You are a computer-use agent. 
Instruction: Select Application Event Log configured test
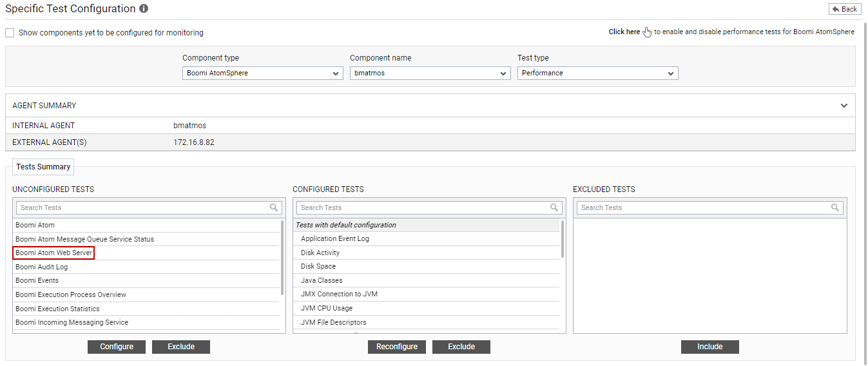tap(427, 239)
